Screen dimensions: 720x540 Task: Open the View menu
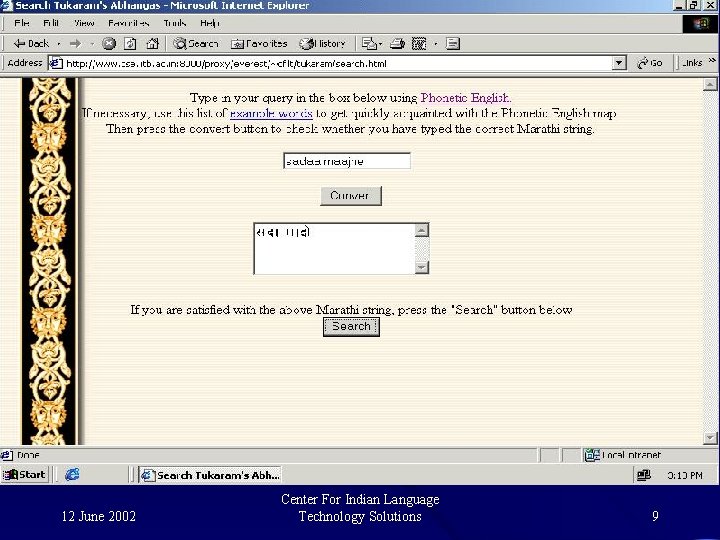(84, 23)
